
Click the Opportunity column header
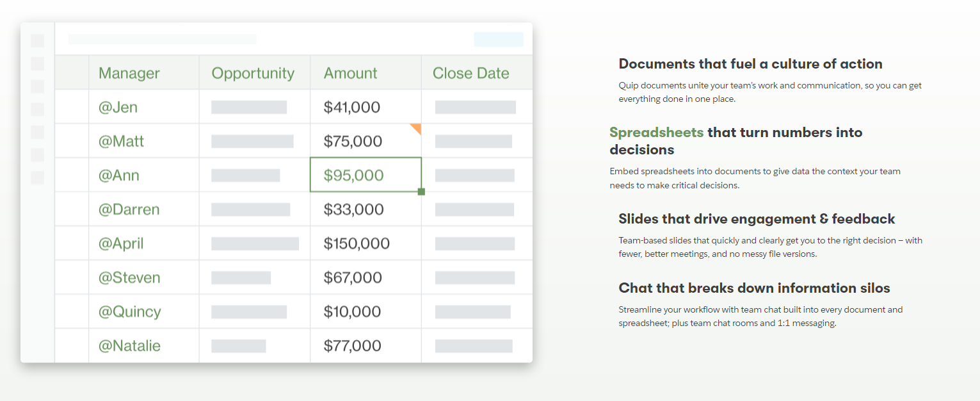click(x=253, y=73)
